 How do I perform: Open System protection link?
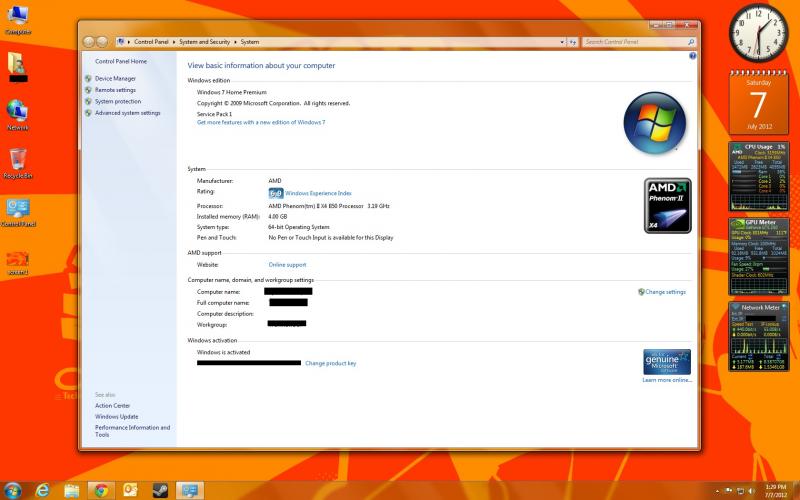(118, 102)
